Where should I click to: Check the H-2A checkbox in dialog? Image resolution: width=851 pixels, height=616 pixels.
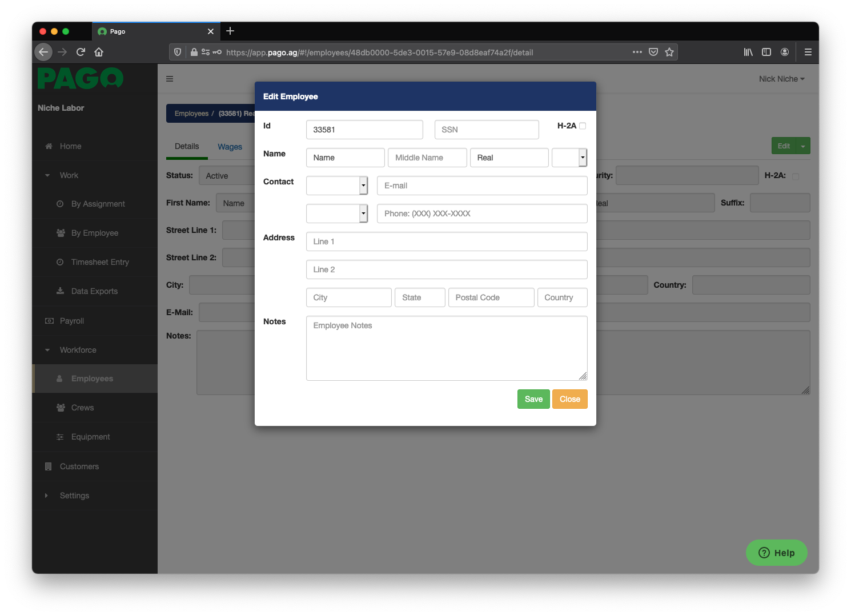[583, 126]
